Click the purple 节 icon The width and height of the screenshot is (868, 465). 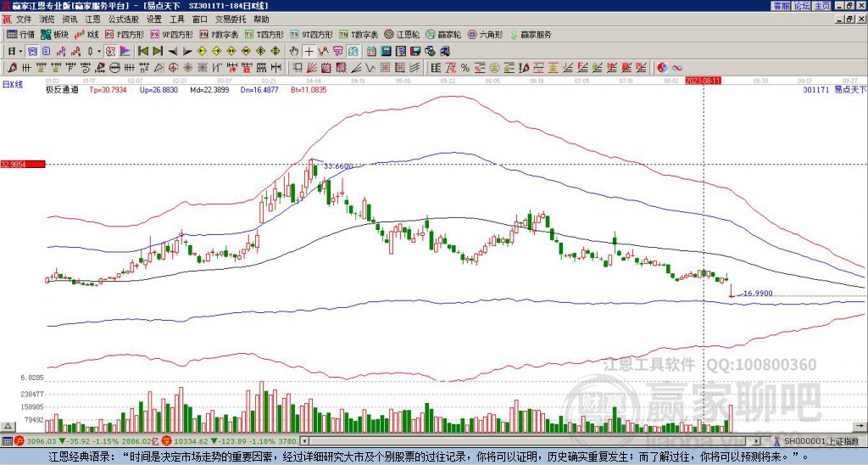tap(338, 52)
